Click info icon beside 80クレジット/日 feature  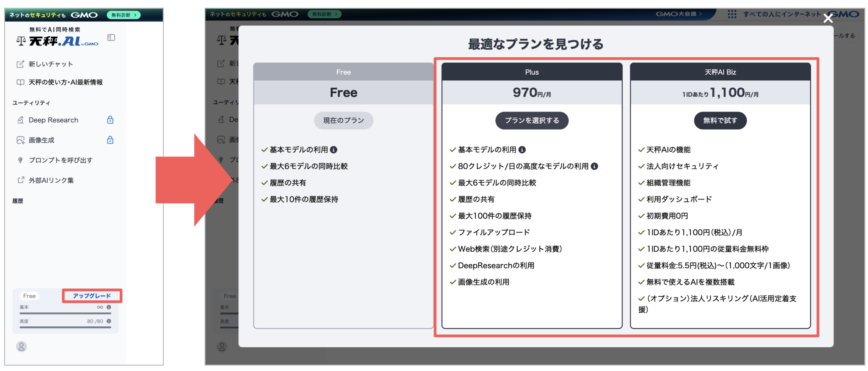[595, 166]
